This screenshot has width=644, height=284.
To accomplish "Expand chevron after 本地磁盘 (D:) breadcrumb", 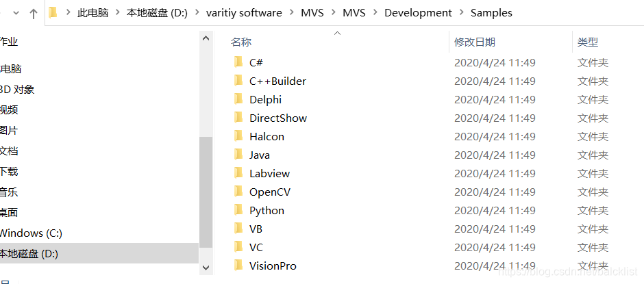I will (197, 13).
